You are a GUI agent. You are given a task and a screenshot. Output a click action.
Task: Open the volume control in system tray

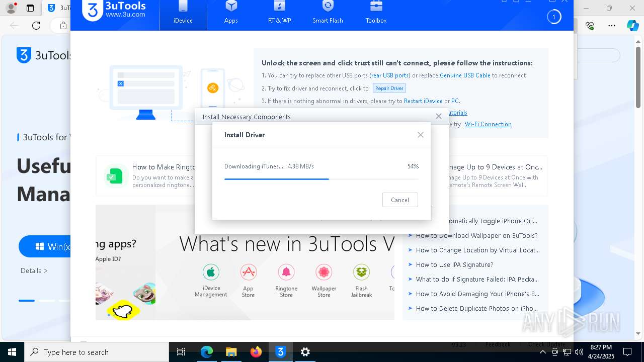(579, 352)
